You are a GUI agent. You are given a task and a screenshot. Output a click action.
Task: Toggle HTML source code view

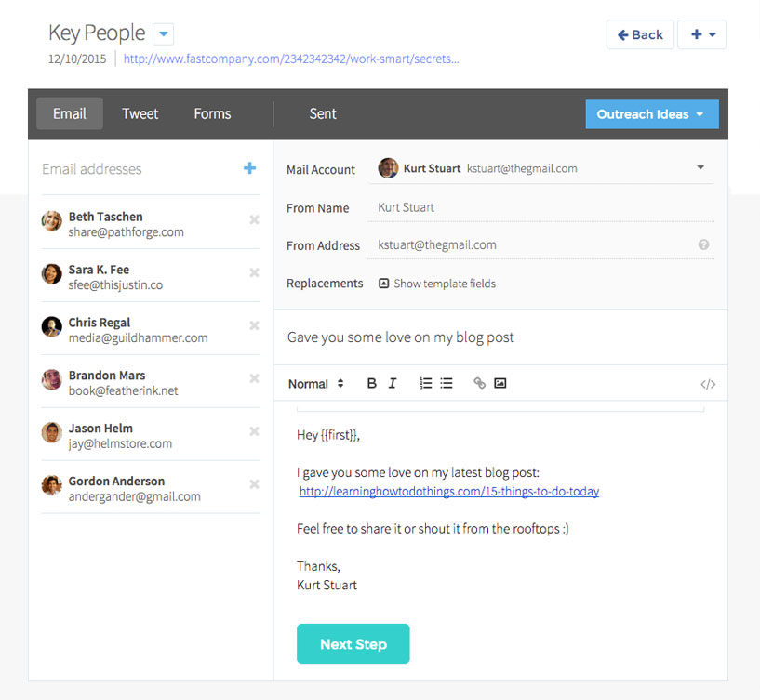(708, 384)
